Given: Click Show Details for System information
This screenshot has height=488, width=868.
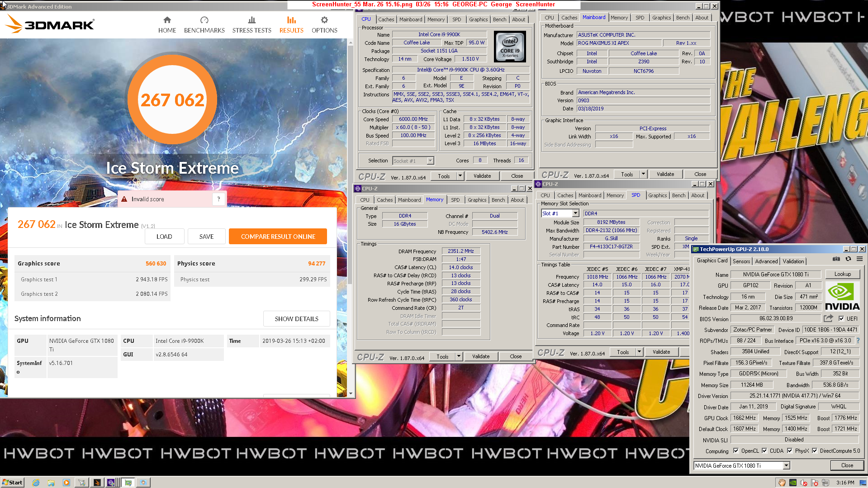Looking at the screenshot, I should click(x=297, y=319).
